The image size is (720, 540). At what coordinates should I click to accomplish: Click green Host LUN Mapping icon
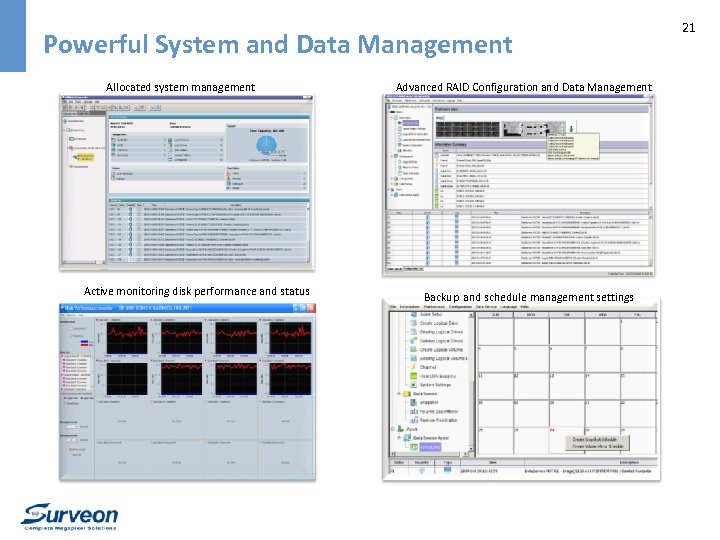[413, 376]
